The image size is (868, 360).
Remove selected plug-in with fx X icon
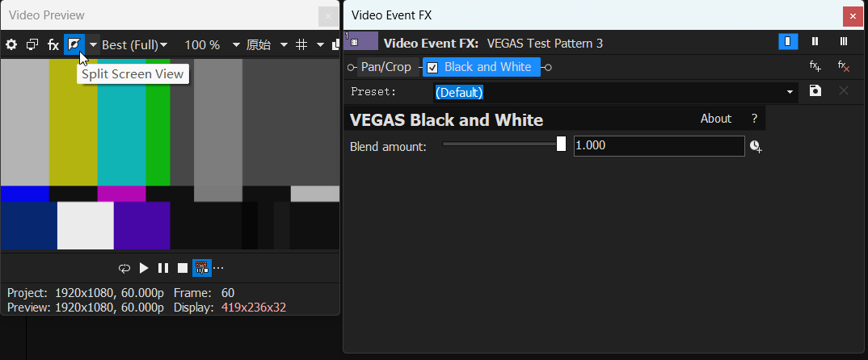click(x=844, y=67)
